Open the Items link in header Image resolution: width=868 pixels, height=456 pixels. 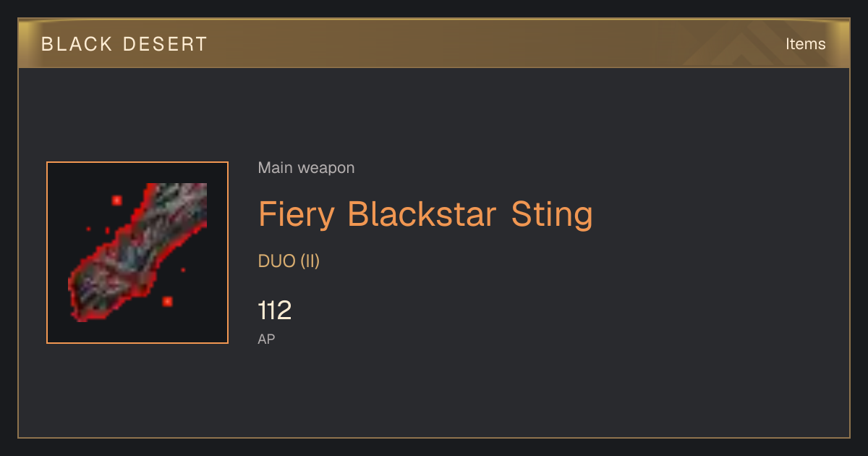805,44
